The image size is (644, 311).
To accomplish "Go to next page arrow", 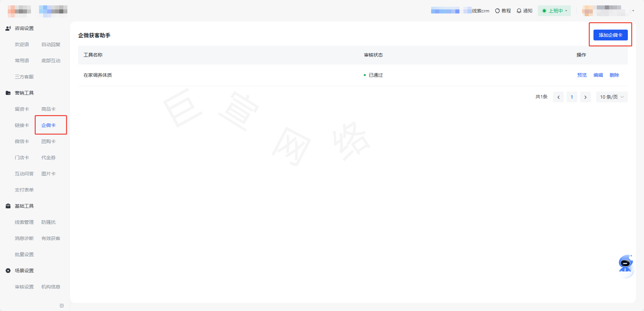I will point(585,97).
